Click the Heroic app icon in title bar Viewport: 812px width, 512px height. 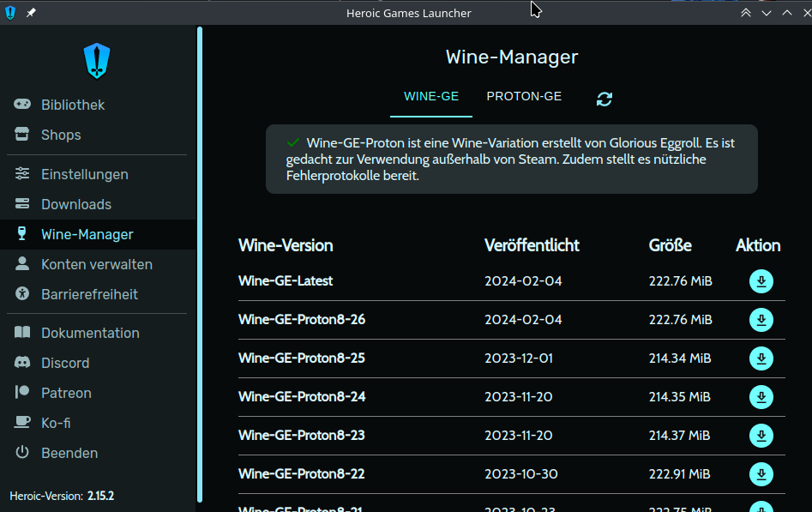pyautogui.click(x=10, y=13)
